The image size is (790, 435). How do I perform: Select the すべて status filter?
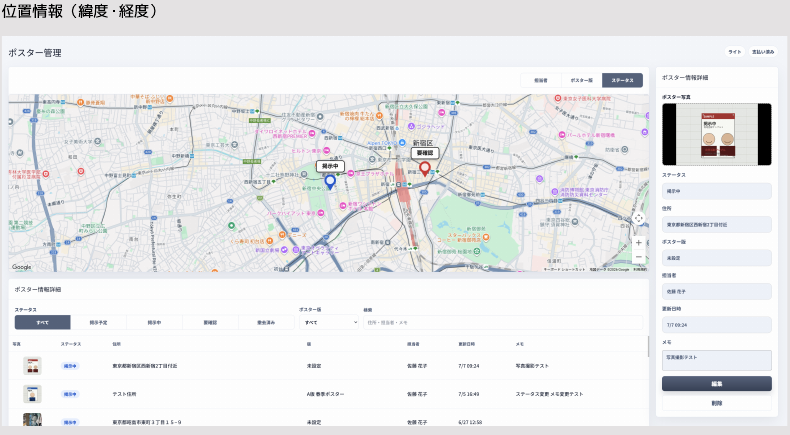click(x=42, y=323)
